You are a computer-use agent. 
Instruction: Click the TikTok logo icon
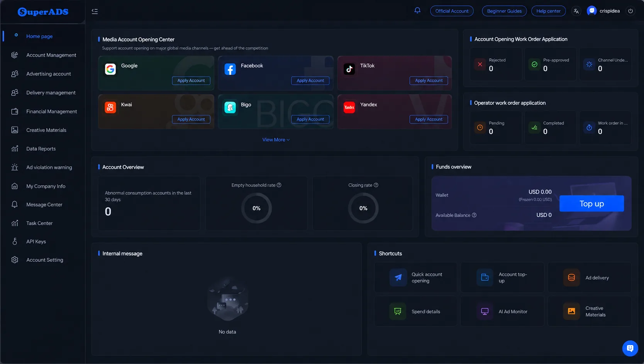(x=349, y=69)
